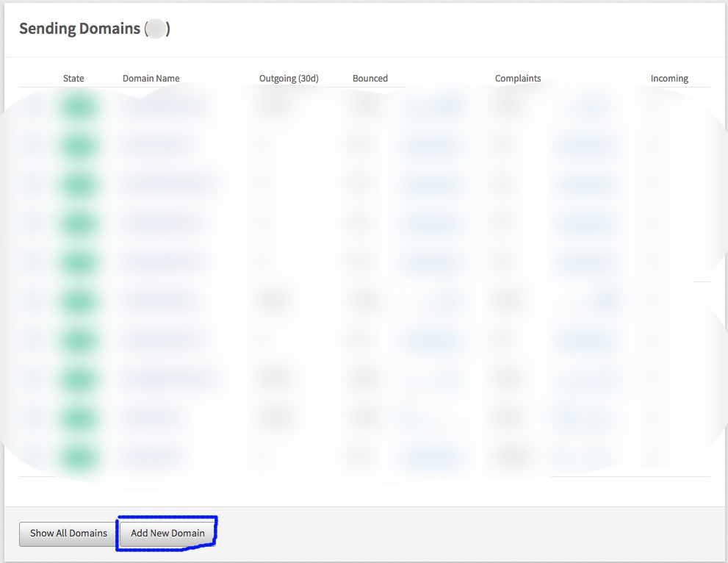Click the Bounced column header
Viewport: 728px width, 563px height.
coord(370,79)
